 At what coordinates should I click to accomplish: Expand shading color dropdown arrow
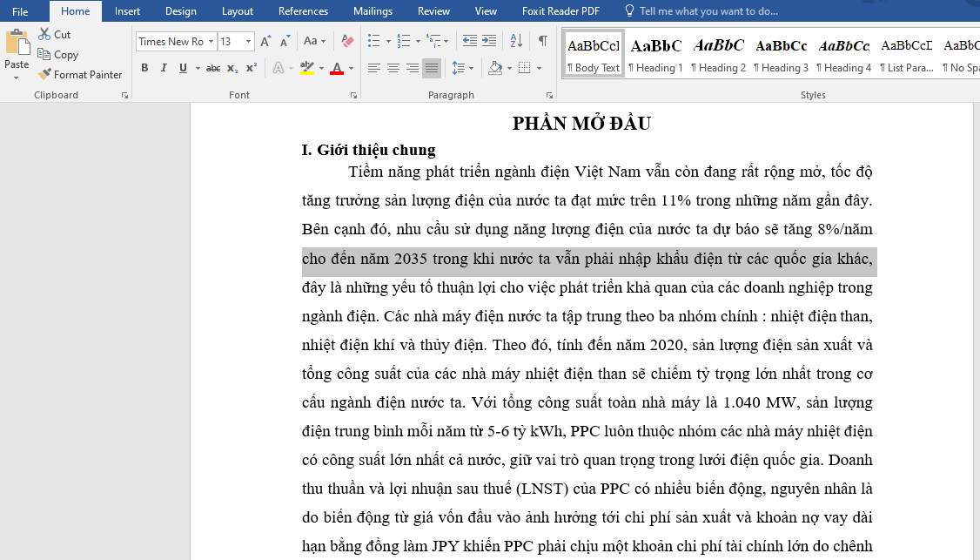(x=509, y=68)
